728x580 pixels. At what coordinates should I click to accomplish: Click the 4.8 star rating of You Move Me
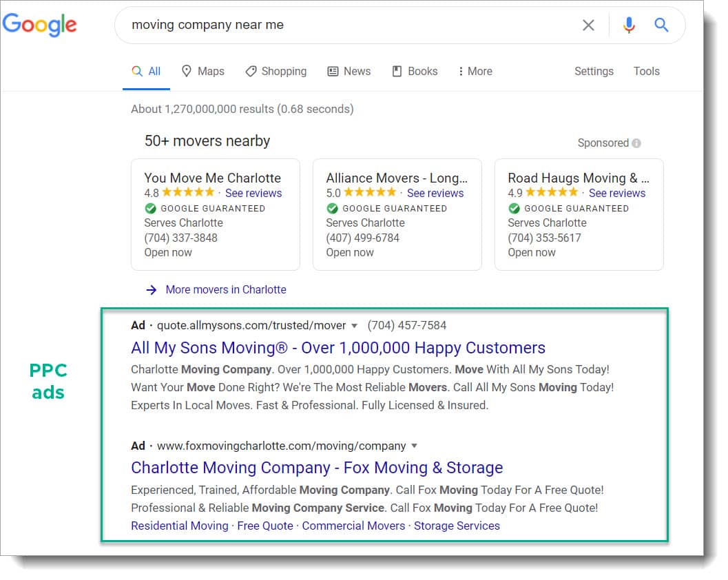(179, 193)
